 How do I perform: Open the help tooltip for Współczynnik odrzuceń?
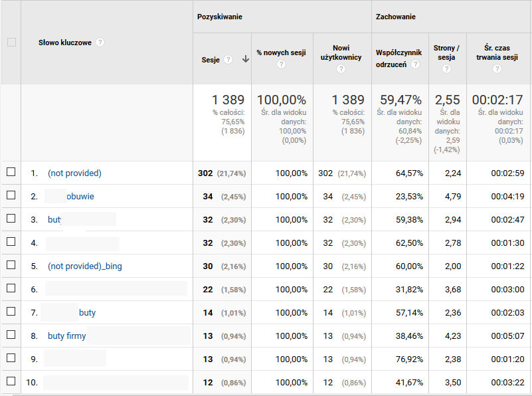coord(416,64)
